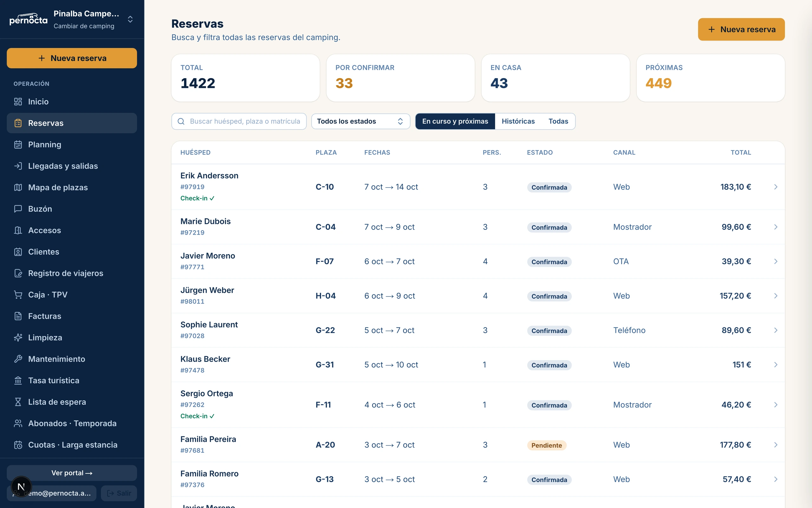Screen dimensions: 812x508
Task: Expand Javier Moreno F-07 row chevron
Action: (x=776, y=261)
